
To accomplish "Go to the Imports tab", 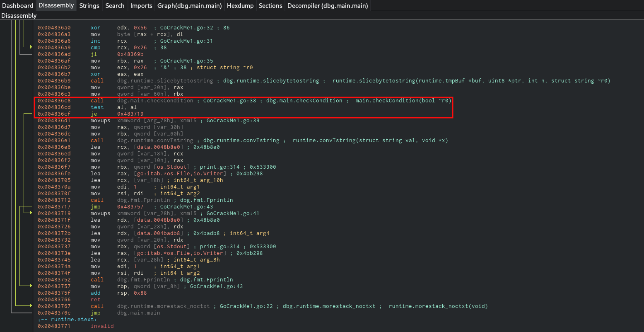I will pyautogui.click(x=141, y=6).
